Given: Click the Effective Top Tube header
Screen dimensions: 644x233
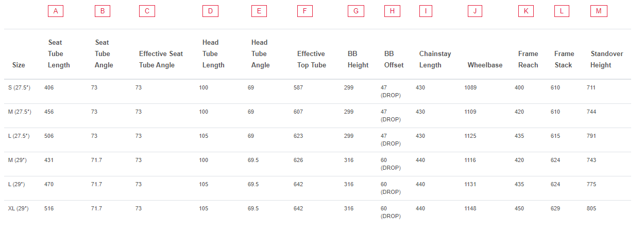Looking at the screenshot, I should click(x=311, y=59).
